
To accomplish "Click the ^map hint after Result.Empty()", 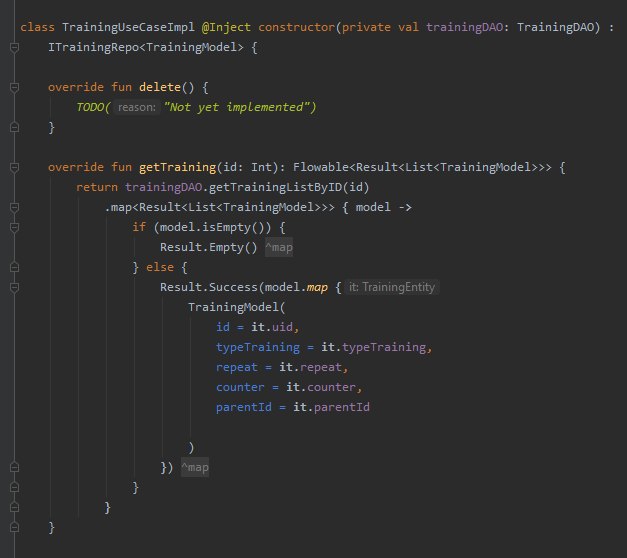I will [279, 247].
